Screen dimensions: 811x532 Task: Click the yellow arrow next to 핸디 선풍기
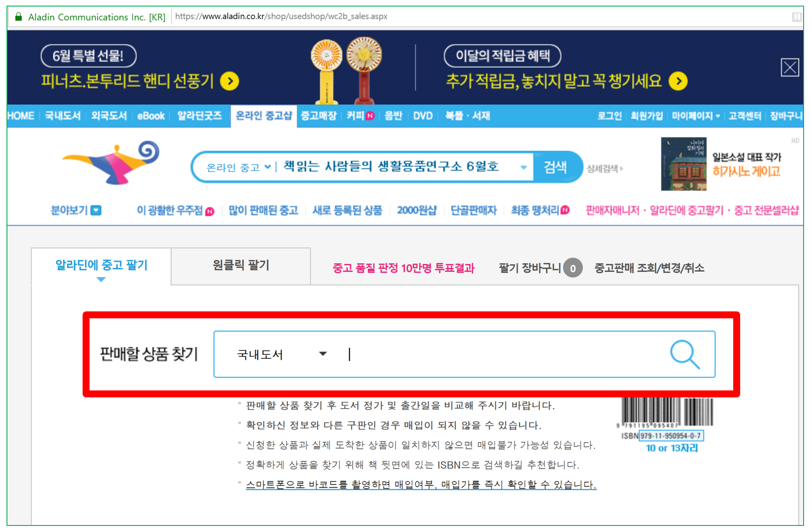(x=229, y=81)
